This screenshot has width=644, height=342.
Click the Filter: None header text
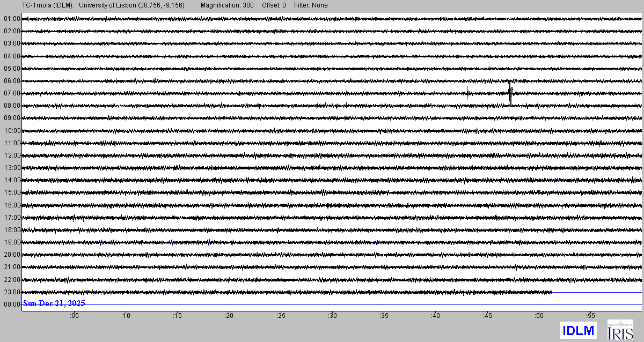coord(311,5)
